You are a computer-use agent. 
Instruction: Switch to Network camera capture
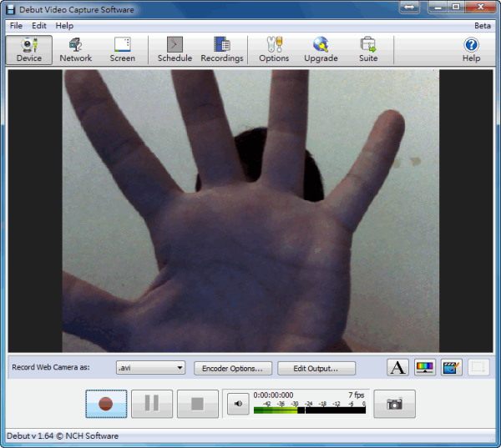coord(76,50)
